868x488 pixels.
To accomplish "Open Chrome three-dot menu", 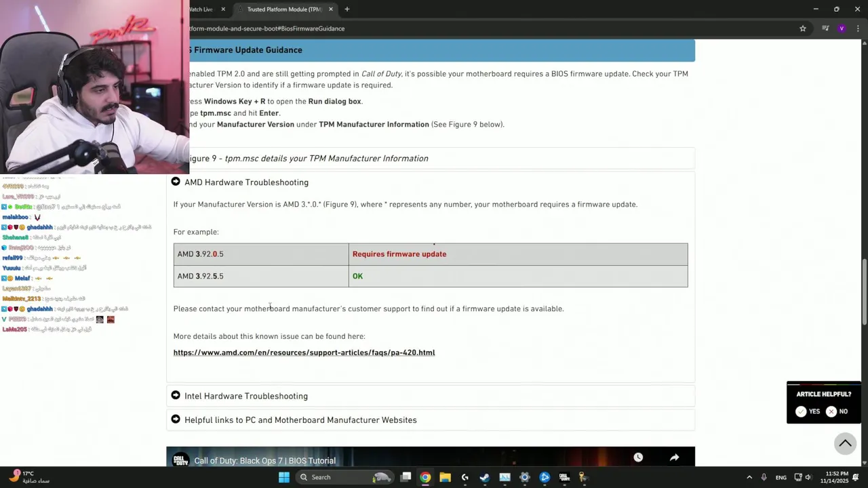I will click(858, 28).
